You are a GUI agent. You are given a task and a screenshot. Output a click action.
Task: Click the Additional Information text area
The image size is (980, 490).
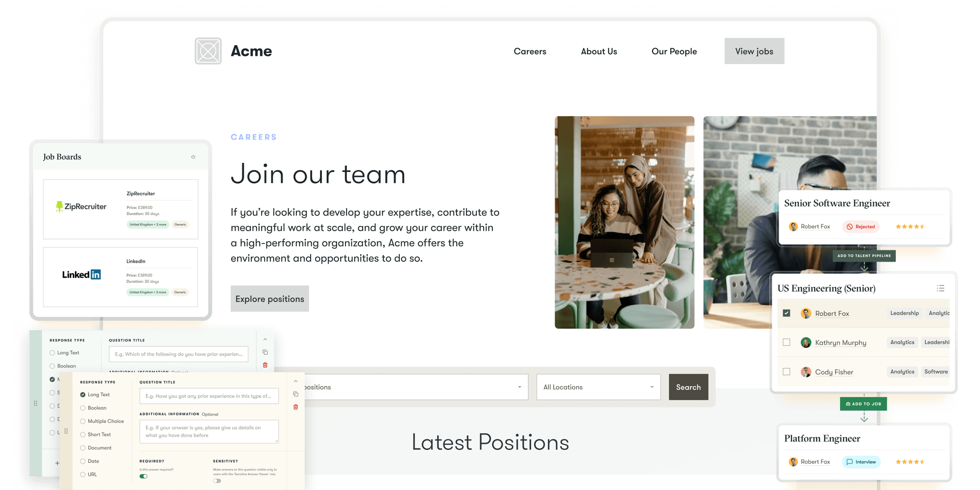click(209, 432)
